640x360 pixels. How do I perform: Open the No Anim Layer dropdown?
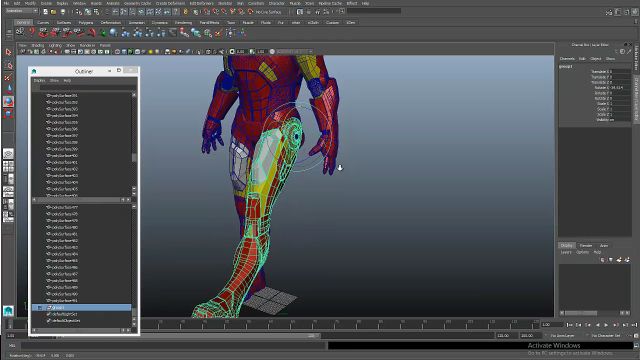click(563, 336)
